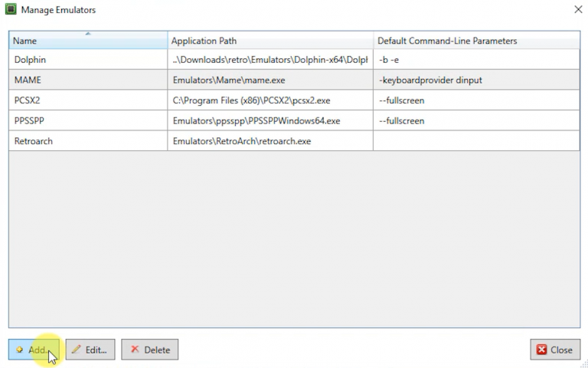Image resolution: width=588 pixels, height=368 pixels.
Task: Close the Manage Emulators dialog via Close button
Action: [x=554, y=350]
